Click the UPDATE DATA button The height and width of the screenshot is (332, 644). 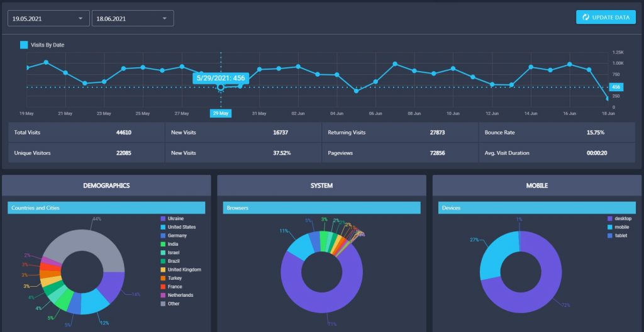click(606, 17)
